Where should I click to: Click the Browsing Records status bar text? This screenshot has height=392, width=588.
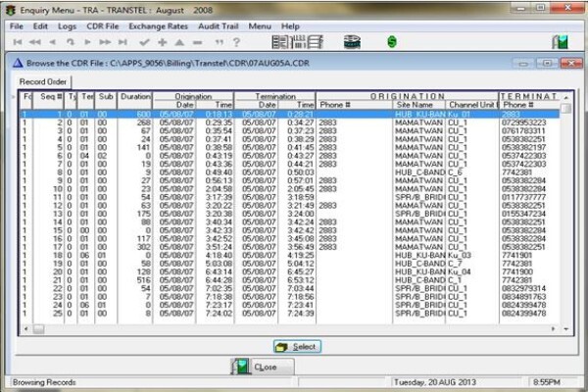44,382
